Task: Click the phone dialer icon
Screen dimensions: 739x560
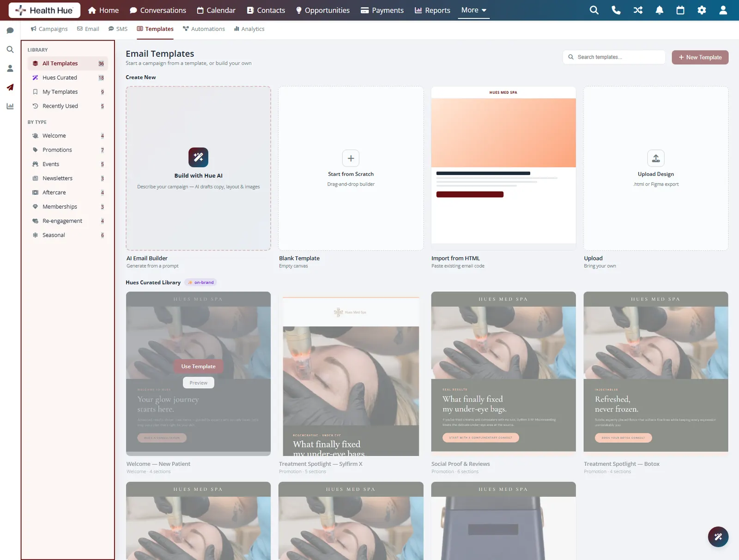Action: point(616,10)
